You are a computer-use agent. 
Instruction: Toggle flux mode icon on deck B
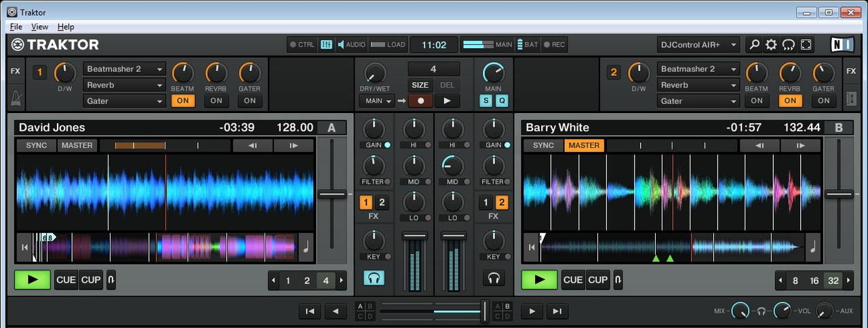618,280
